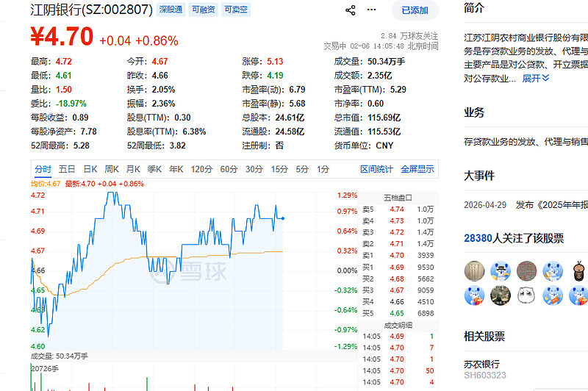Switch to the 年K chart tab
Image resolution: width=588 pixels, height=391 pixels.
click(176, 170)
